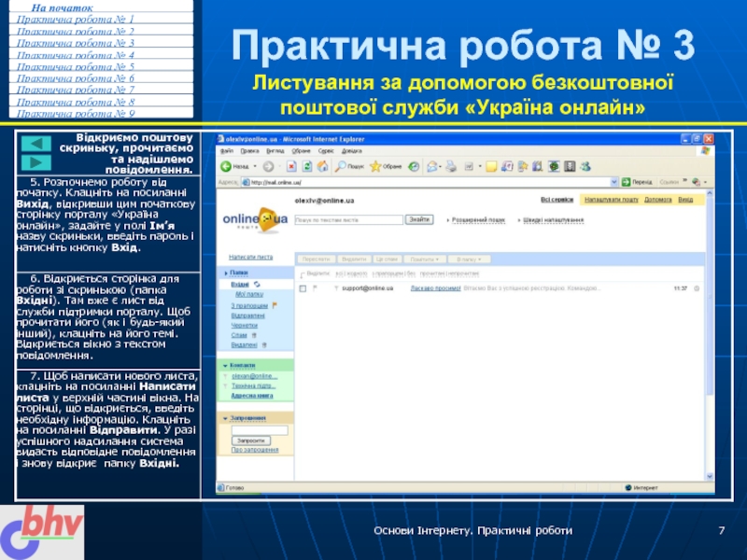The height and width of the screenshot is (560, 747).
Task: Click the Stop loading icon in IE toolbar
Action: pyautogui.click(x=291, y=166)
